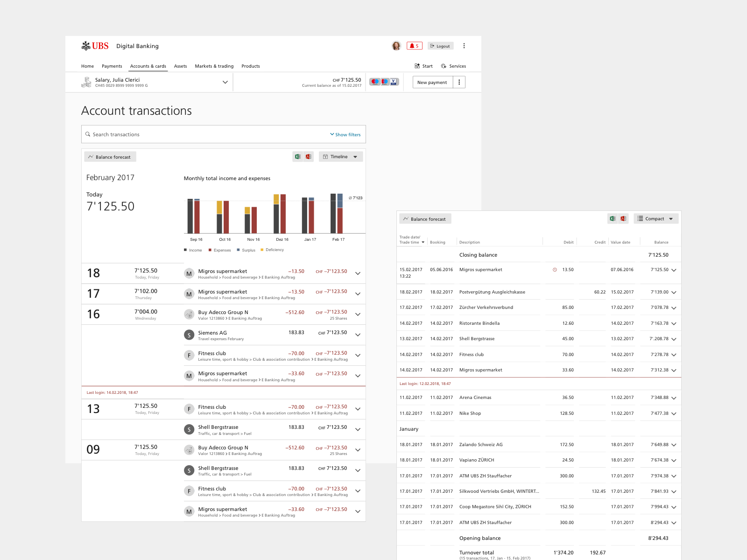Select the Accounts & cards menu
Image resolution: width=747 pixels, height=560 pixels.
[148, 66]
